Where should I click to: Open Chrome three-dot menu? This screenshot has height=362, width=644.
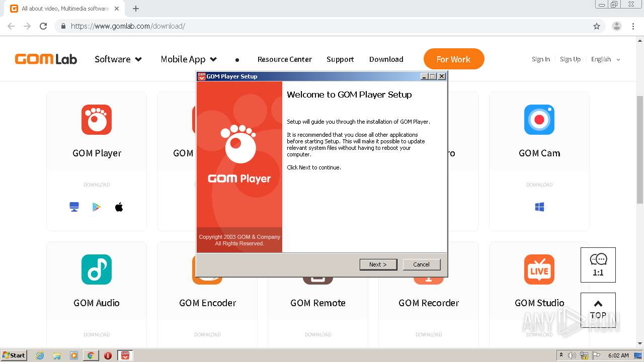coord(633,26)
